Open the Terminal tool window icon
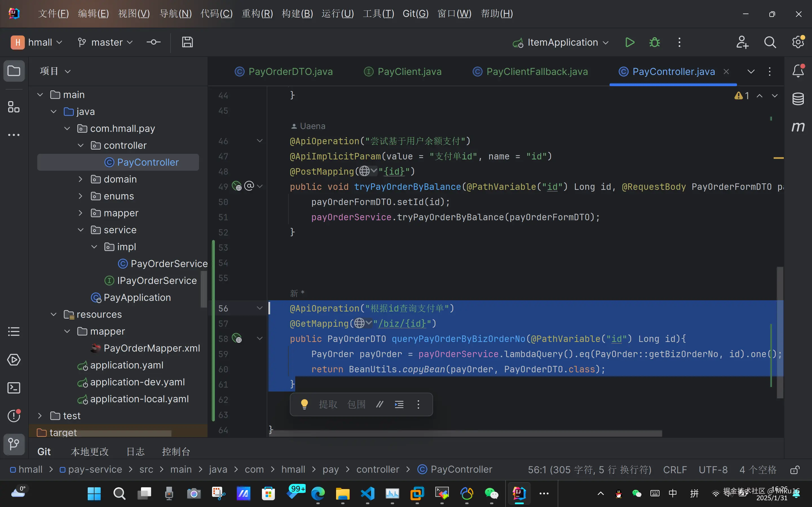Screen dimensions: 812x507 click(14, 388)
